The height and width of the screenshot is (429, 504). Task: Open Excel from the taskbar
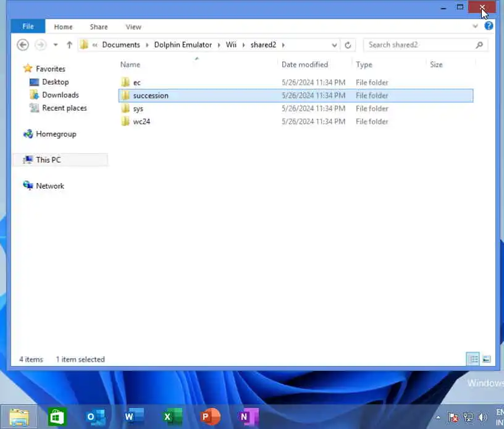click(172, 417)
